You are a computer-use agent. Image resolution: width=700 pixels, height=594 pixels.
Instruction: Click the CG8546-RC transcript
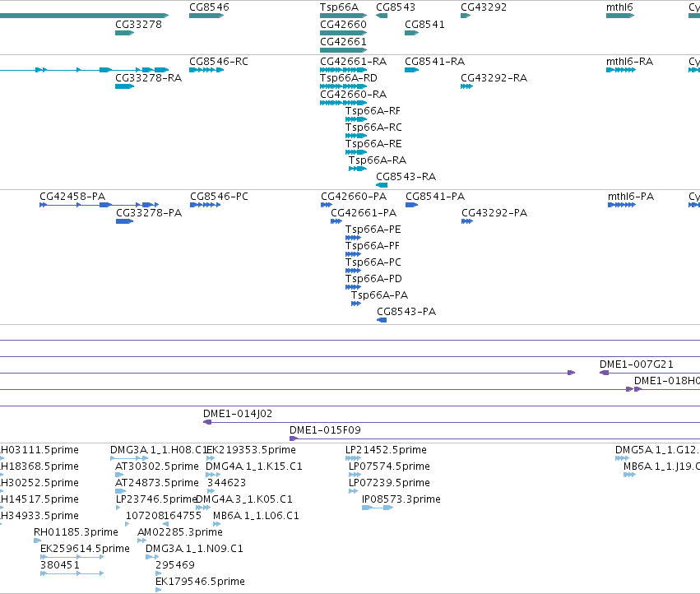point(206,70)
